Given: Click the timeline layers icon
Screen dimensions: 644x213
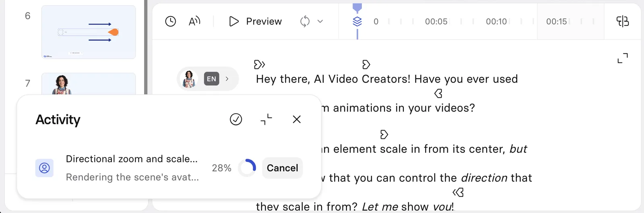Looking at the screenshot, I should [x=357, y=21].
